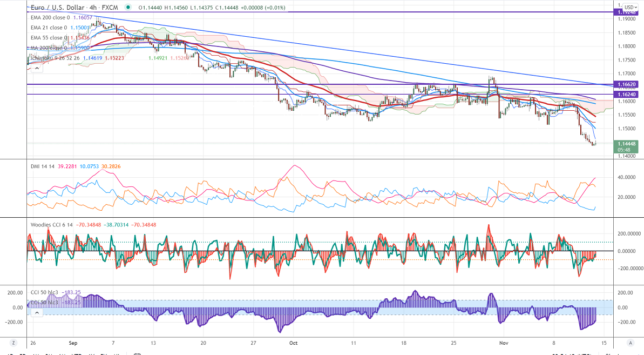Viewport: 644px width, 355px height.
Task: Click the Oct label on time axis
Action: click(293, 343)
